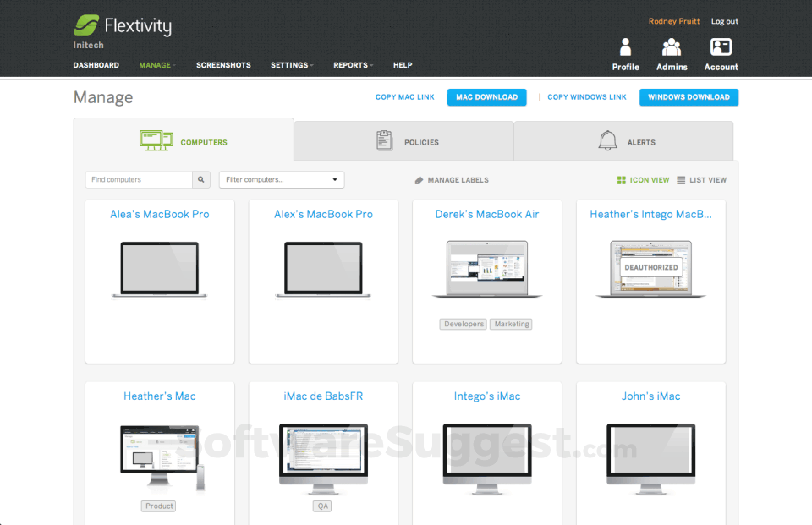
Task: Open the Reports dropdown menu
Action: point(353,65)
